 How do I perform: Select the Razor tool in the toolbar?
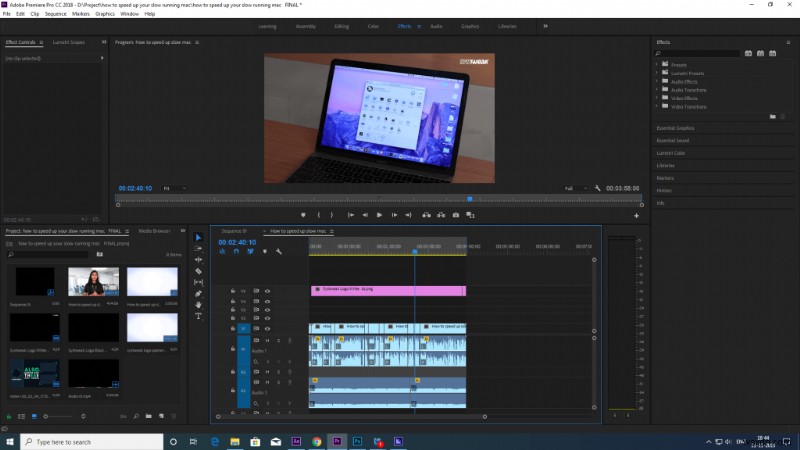point(198,271)
